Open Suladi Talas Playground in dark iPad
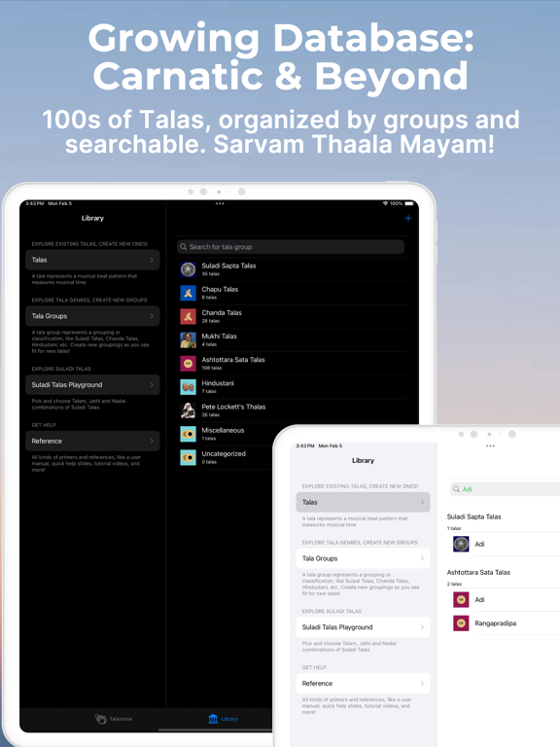 coord(92,384)
